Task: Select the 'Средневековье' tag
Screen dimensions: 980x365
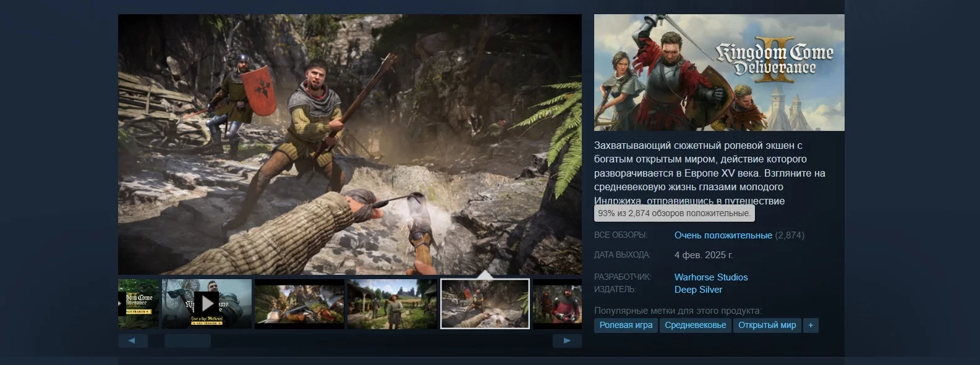Action: tap(695, 325)
